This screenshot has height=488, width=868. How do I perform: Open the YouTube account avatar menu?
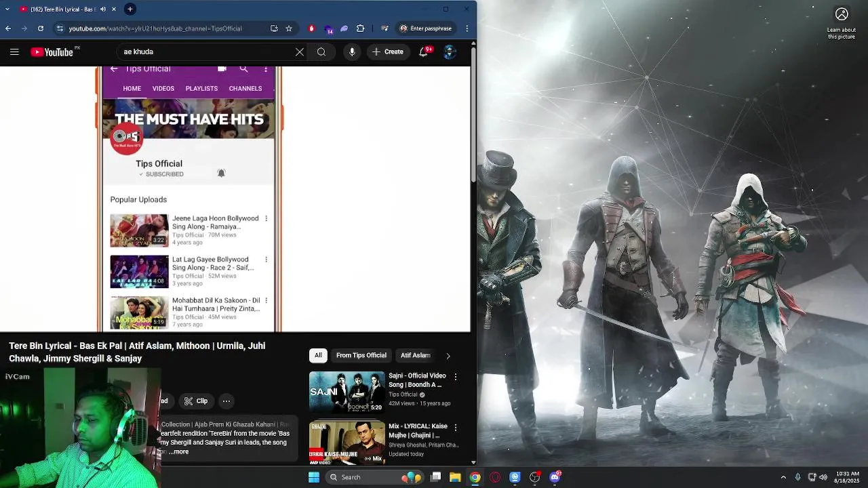[450, 52]
